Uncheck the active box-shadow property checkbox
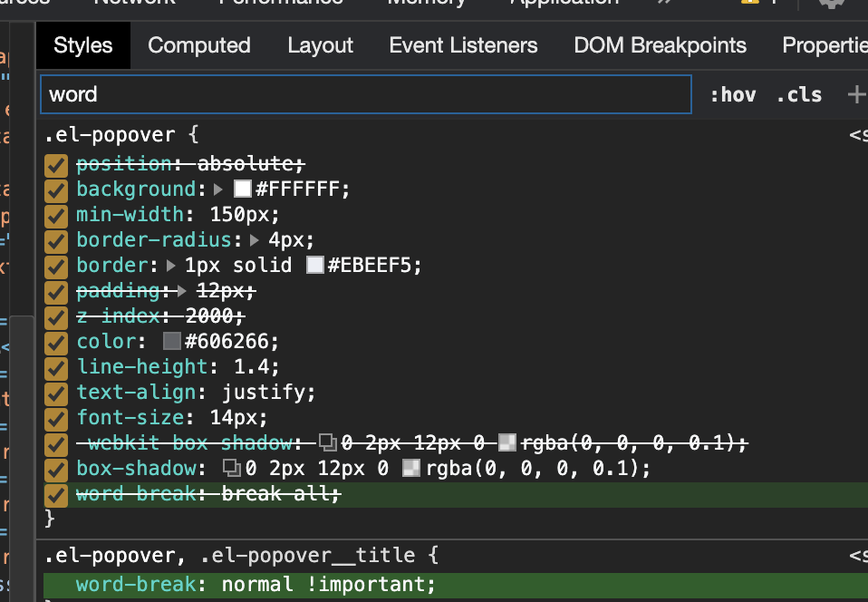This screenshot has width=868, height=602. [x=56, y=470]
